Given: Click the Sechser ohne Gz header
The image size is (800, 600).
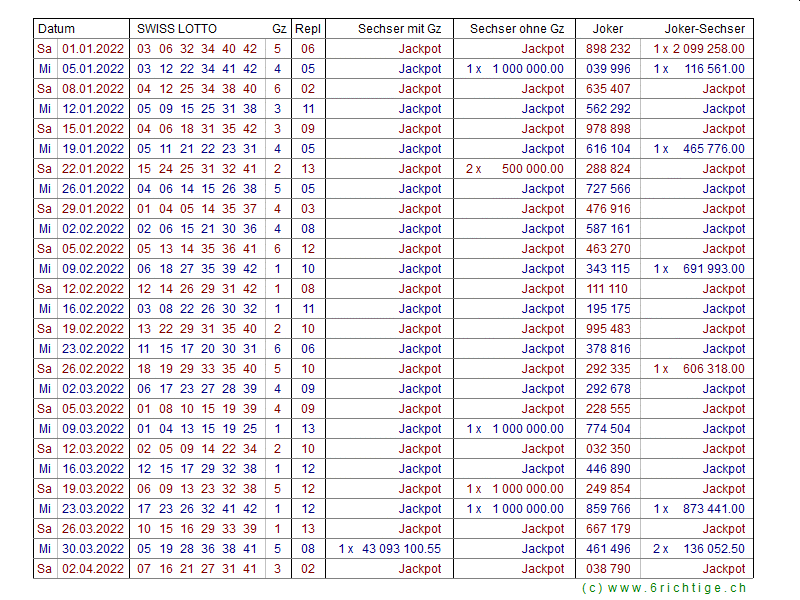Looking at the screenshot, I should pos(516,29).
